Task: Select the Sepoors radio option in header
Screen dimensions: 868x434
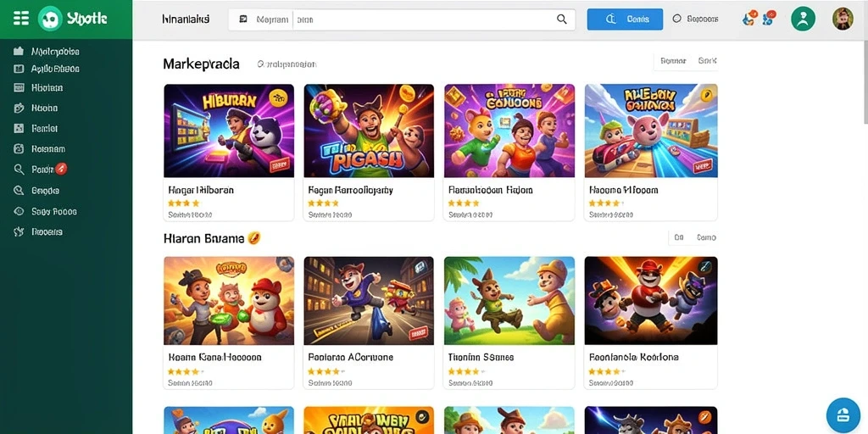Action: (x=695, y=19)
